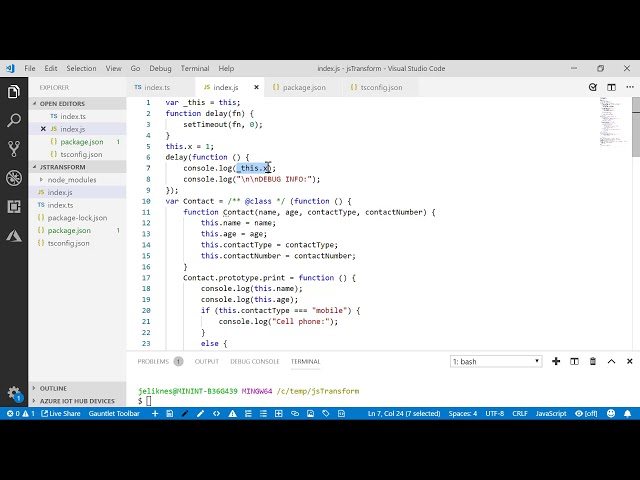
Task: Change indentation via Spaces: 4
Action: (x=462, y=413)
